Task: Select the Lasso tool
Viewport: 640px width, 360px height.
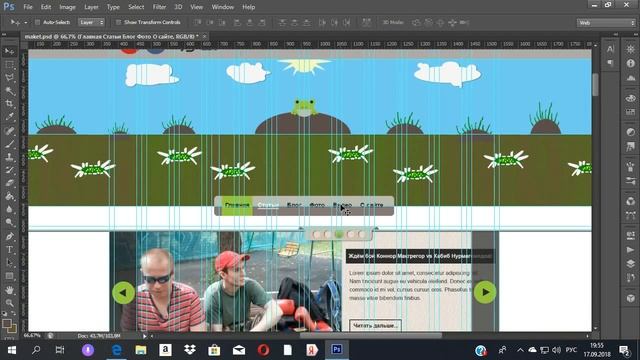Action: pyautogui.click(x=10, y=78)
